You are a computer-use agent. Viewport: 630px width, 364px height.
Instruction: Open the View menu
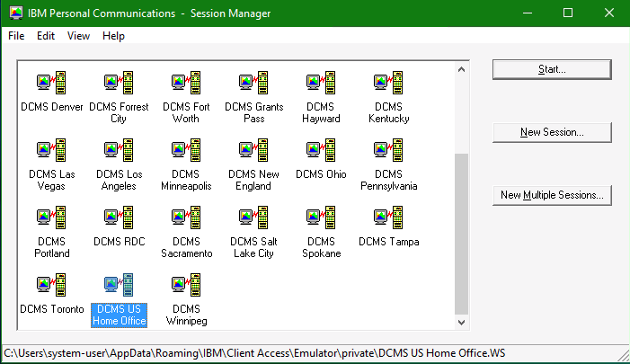point(78,36)
